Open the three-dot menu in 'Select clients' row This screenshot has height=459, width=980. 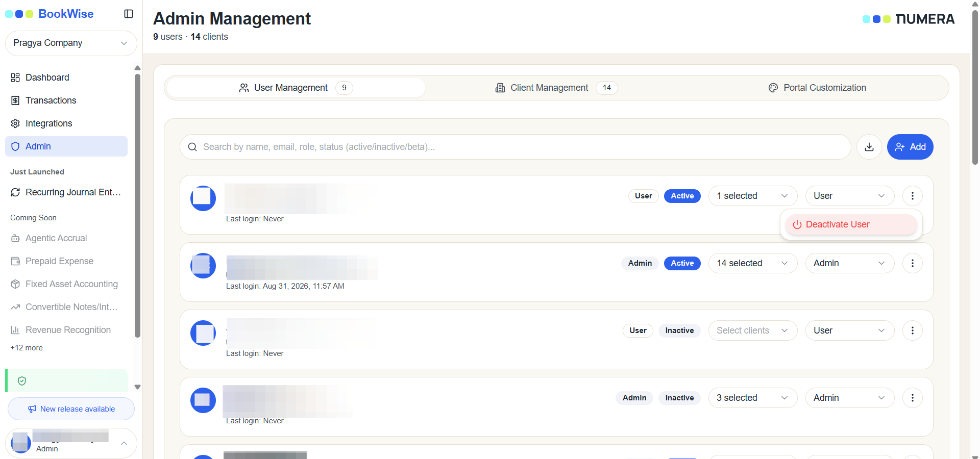[913, 330]
